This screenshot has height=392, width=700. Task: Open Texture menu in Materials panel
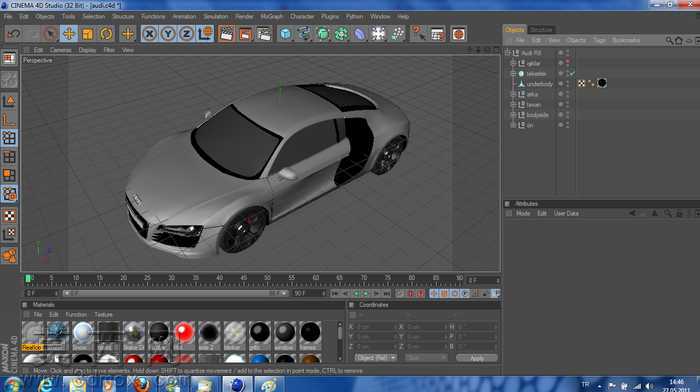103,315
